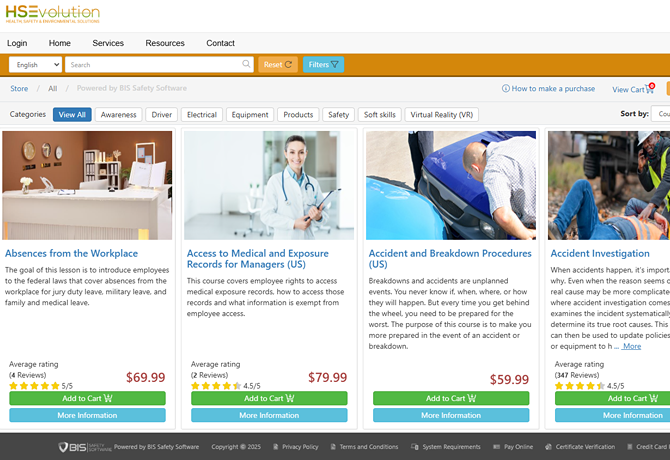The height and width of the screenshot is (460, 670).
Task: Click the How to make a purchase info icon
Action: pyautogui.click(x=505, y=88)
